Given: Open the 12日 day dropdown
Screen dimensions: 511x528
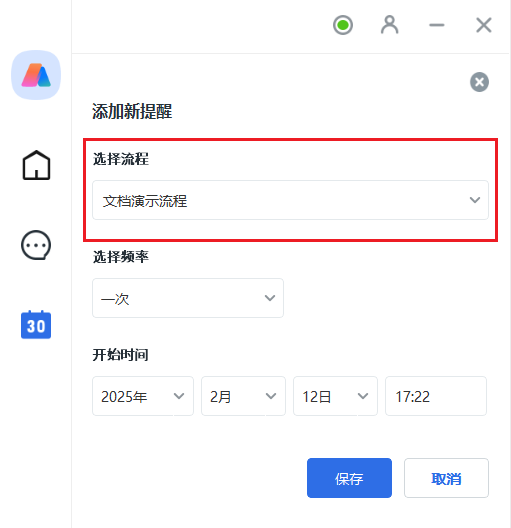Looking at the screenshot, I should pyautogui.click(x=335, y=396).
